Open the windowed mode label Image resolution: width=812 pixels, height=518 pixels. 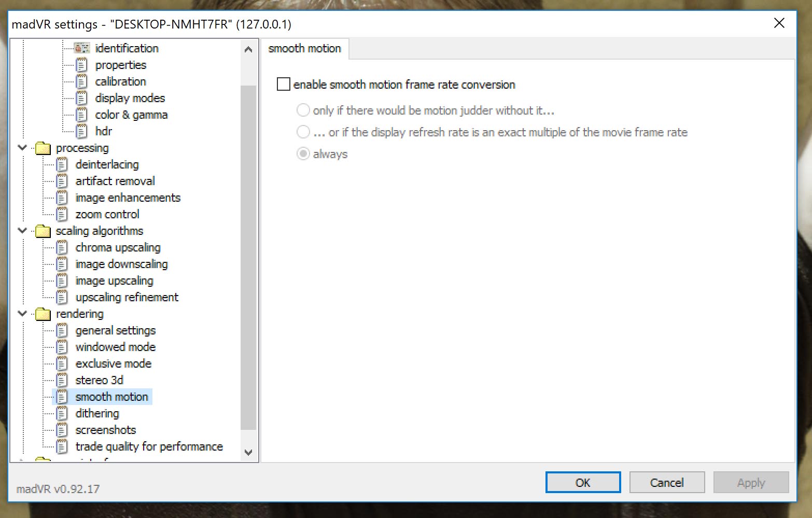pyautogui.click(x=116, y=347)
